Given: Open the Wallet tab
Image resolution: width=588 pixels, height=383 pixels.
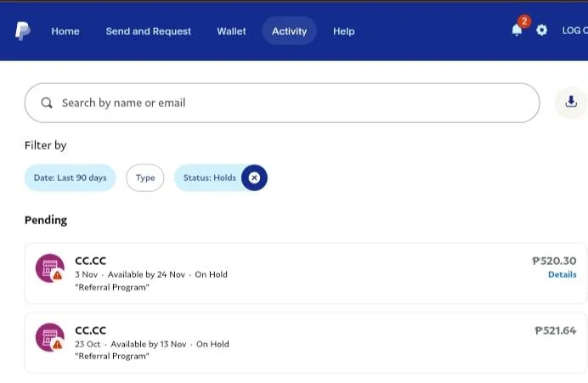Looking at the screenshot, I should click(x=231, y=31).
